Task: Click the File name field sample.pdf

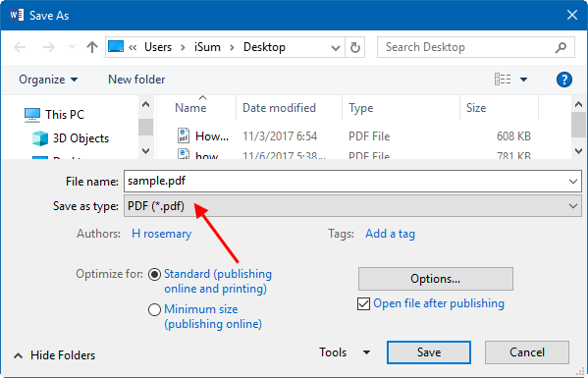Action: point(352,181)
